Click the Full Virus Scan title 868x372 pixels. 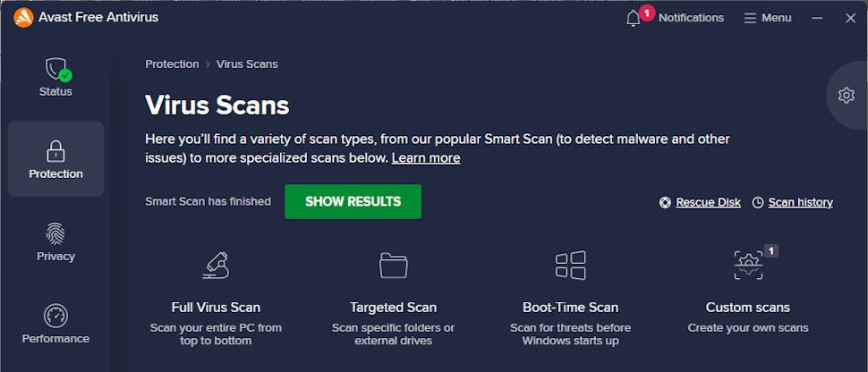click(x=216, y=307)
